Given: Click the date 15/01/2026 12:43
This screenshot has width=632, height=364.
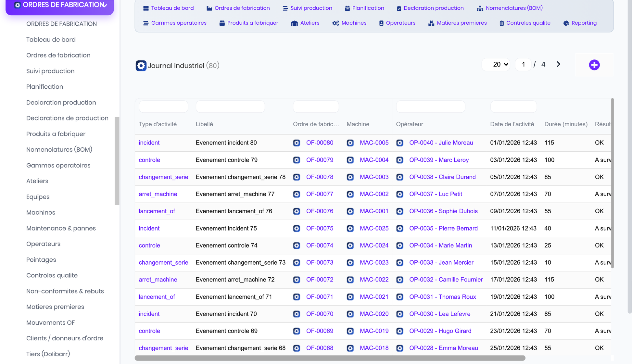Looking at the screenshot, I should [x=513, y=263].
